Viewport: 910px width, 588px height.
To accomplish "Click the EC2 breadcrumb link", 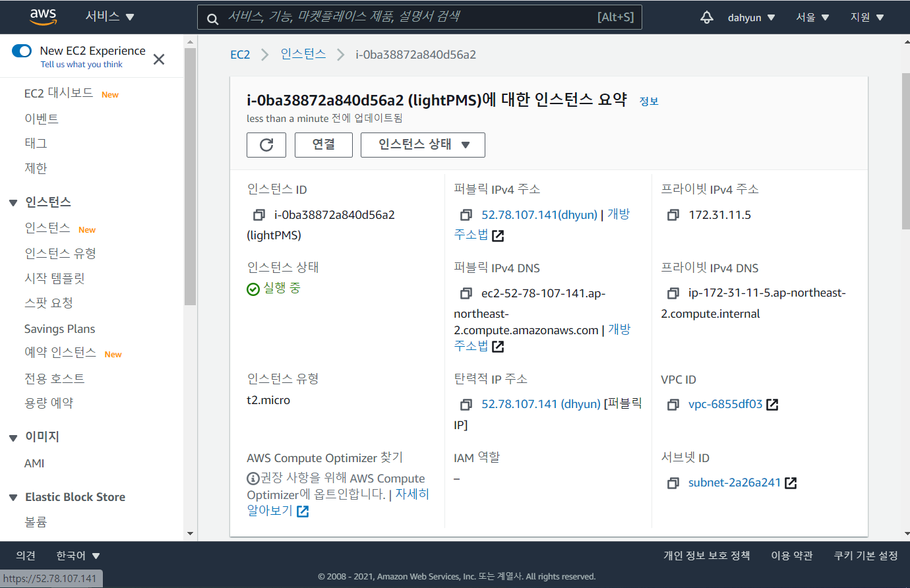I will (x=240, y=55).
